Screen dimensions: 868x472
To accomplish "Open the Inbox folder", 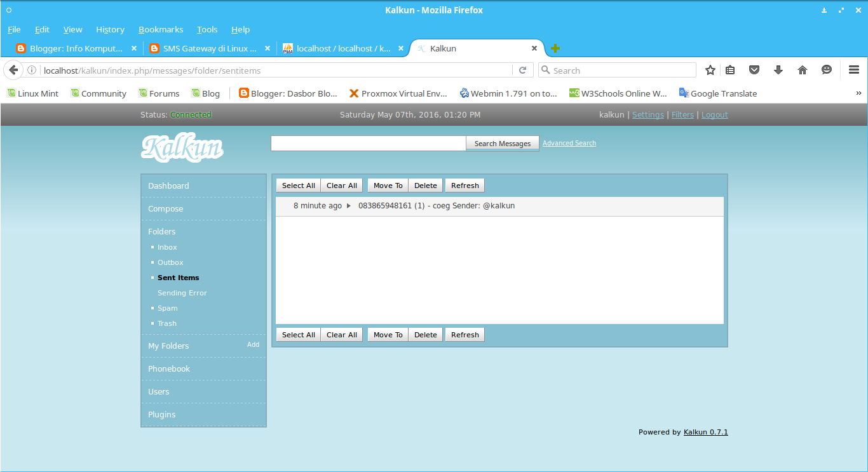I will point(168,247).
